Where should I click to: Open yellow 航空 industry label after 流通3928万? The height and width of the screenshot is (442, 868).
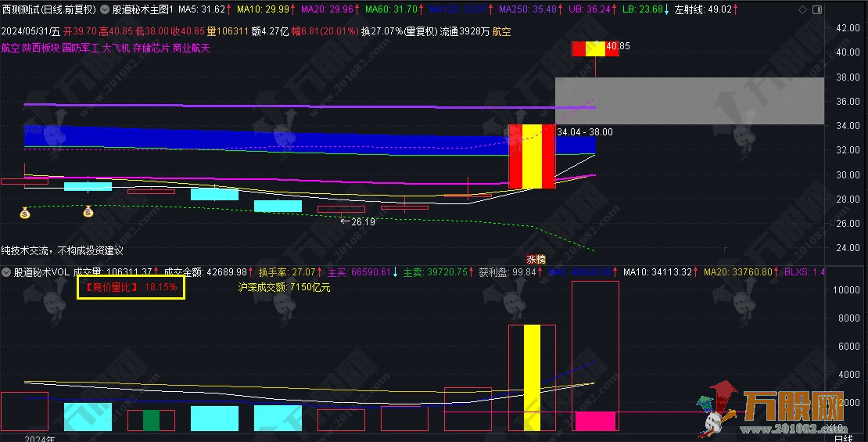coord(501,31)
